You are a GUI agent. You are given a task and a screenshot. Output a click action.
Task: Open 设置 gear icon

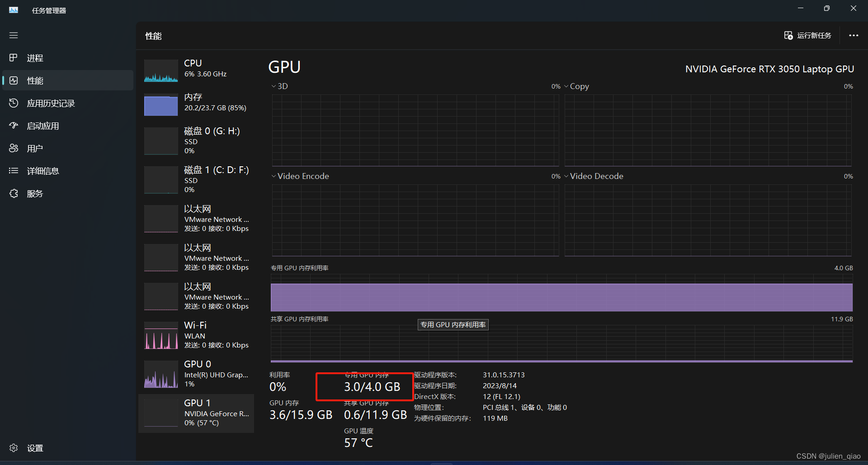(x=14, y=448)
